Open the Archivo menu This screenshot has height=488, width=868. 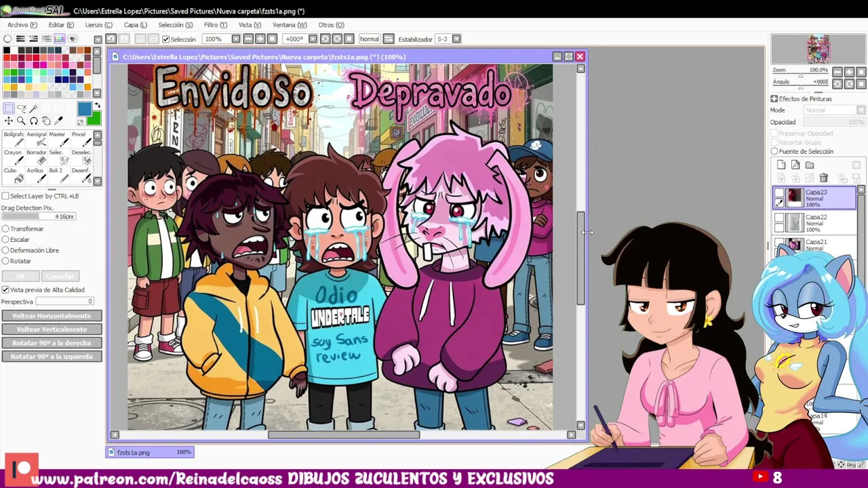[22, 25]
